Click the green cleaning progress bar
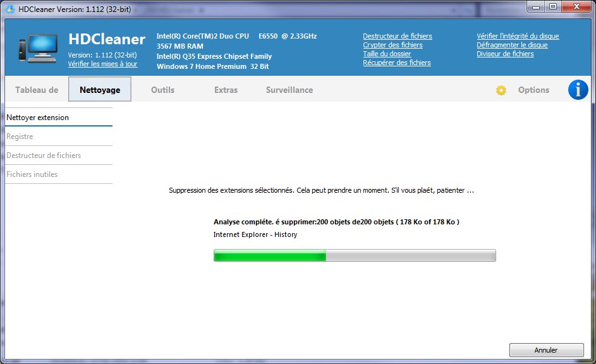The height and width of the screenshot is (364, 596). click(x=355, y=255)
